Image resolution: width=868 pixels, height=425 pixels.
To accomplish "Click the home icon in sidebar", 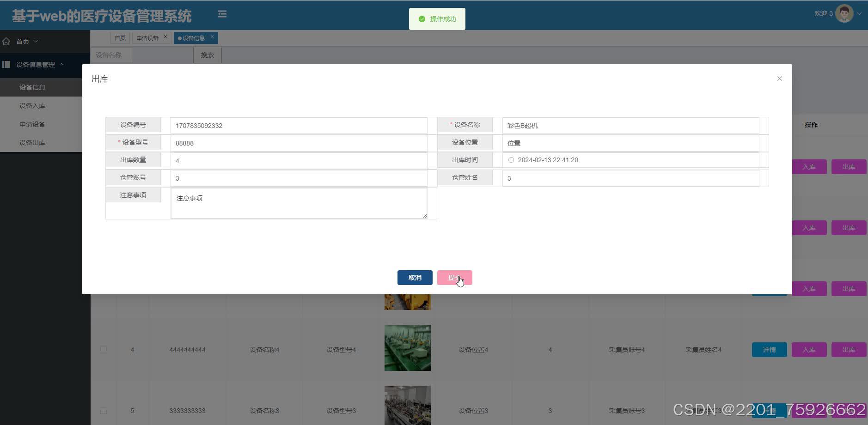I will [6, 42].
